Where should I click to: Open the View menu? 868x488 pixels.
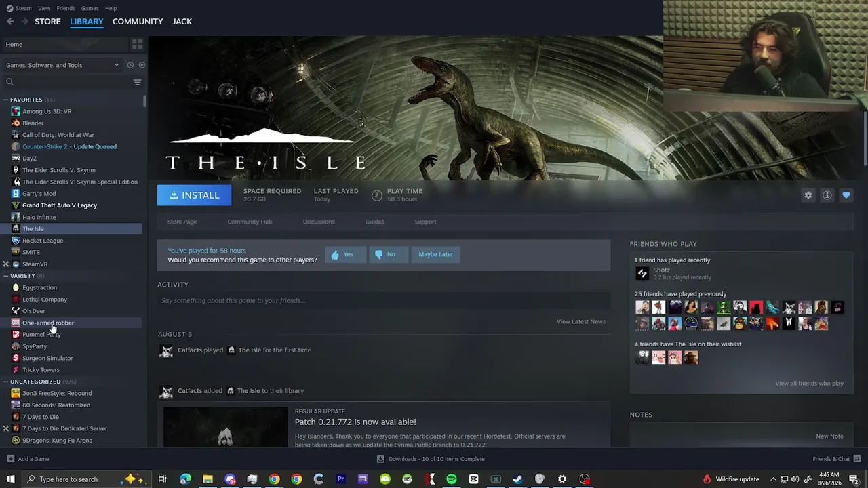(44, 8)
